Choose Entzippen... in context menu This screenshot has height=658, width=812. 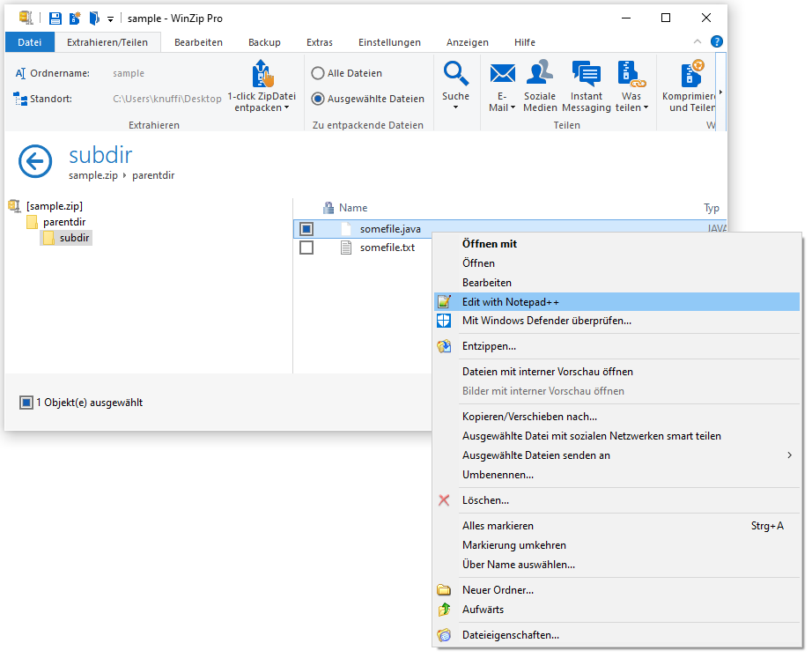pos(616,346)
